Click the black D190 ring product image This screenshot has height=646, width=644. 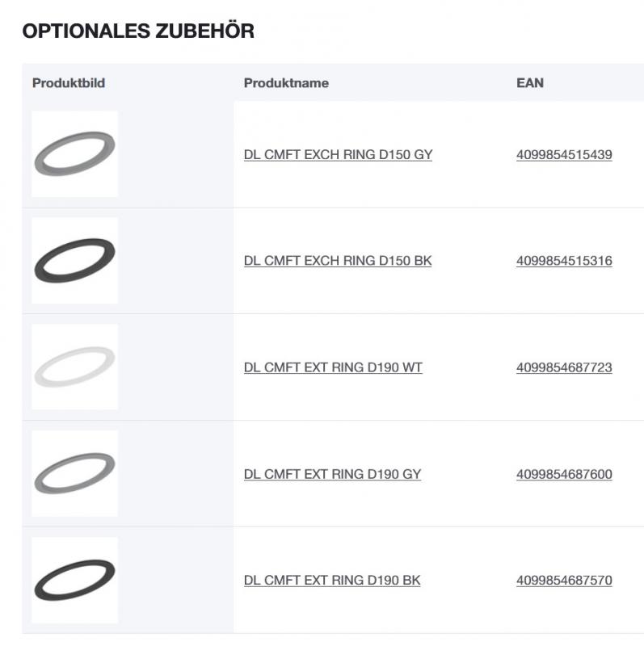click(74, 581)
